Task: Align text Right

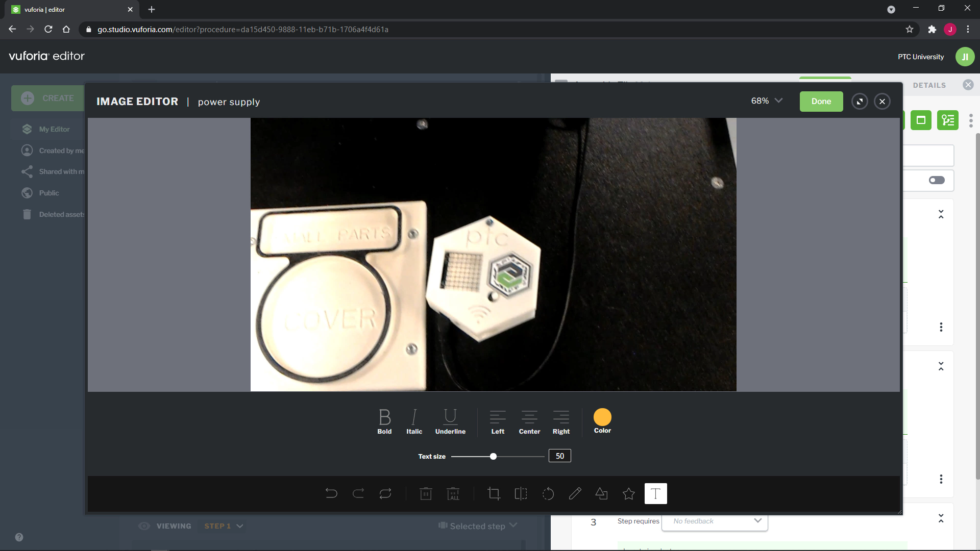Action: (x=561, y=421)
